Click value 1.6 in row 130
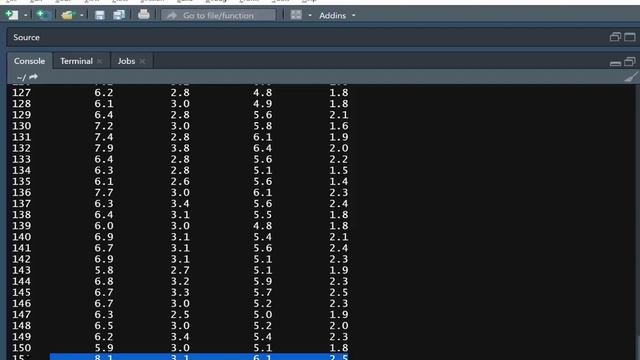The image size is (640, 360). click(339, 126)
